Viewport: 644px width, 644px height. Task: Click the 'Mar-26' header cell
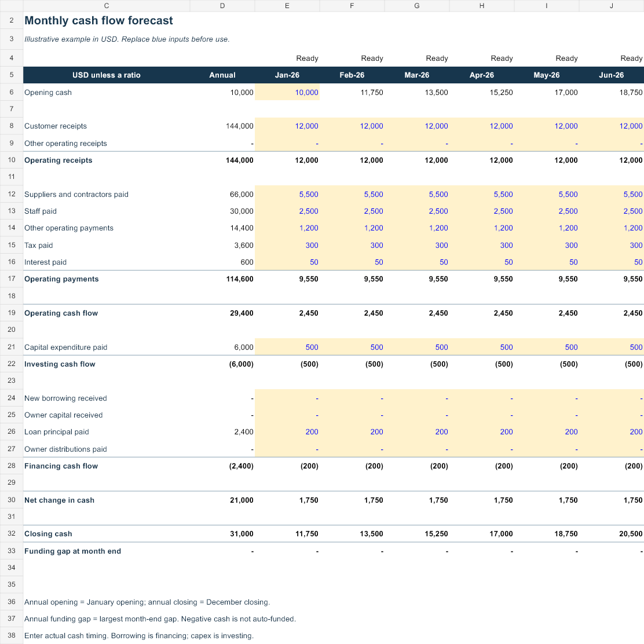click(x=417, y=75)
